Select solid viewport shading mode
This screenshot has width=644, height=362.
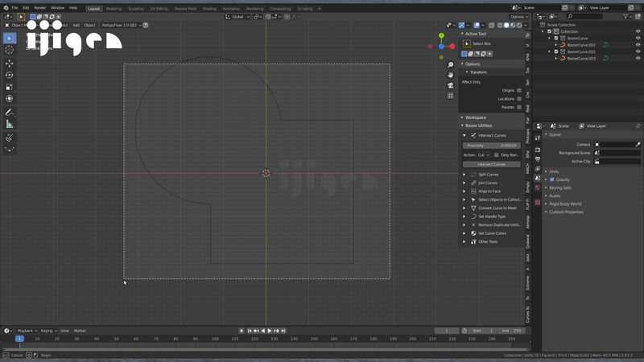506,25
